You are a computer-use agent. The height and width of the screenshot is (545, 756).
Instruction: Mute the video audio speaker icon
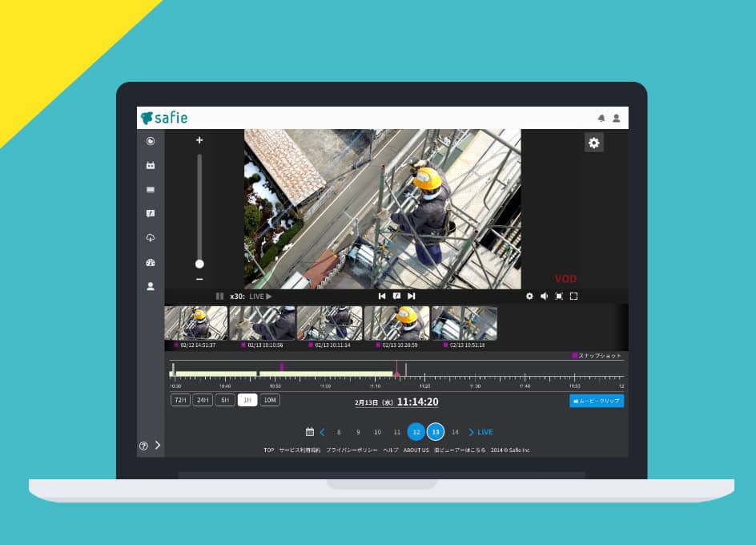[545, 296]
